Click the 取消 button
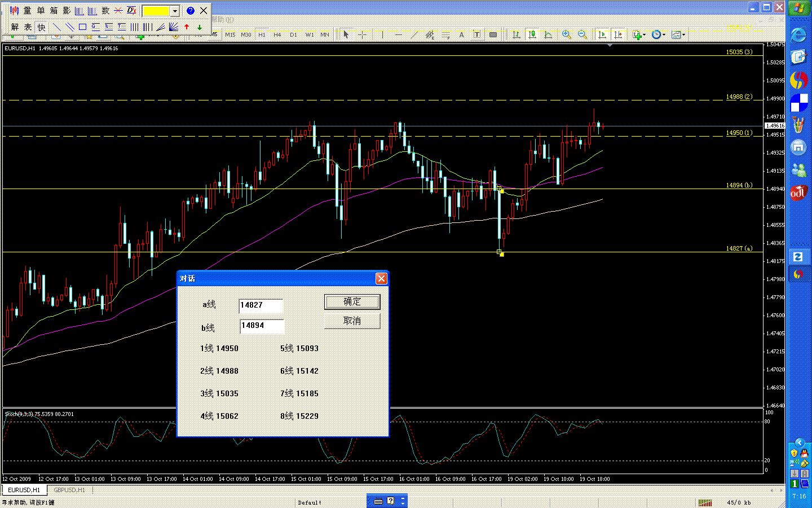This screenshot has height=508, width=812. [x=352, y=321]
